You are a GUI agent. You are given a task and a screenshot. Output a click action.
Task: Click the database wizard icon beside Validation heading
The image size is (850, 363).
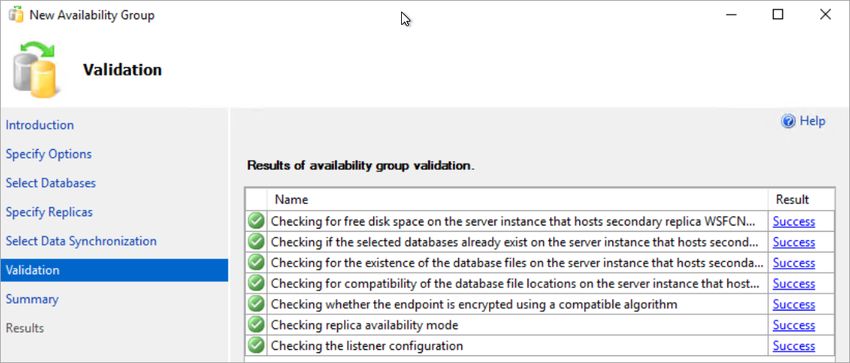(x=35, y=70)
